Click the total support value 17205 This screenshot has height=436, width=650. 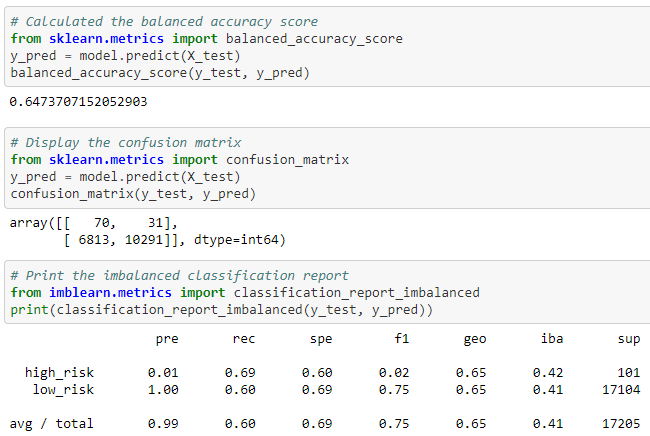tap(621, 424)
